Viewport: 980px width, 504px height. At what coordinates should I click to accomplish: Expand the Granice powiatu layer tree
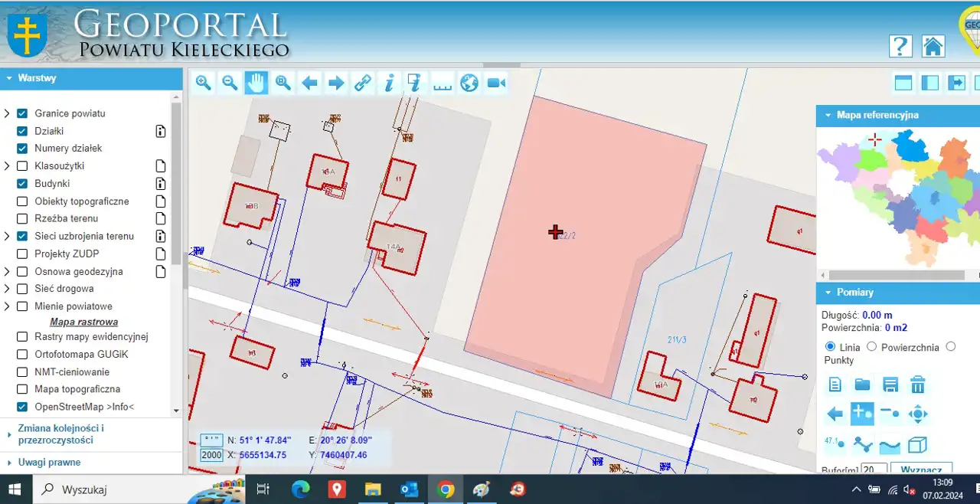click(7, 113)
